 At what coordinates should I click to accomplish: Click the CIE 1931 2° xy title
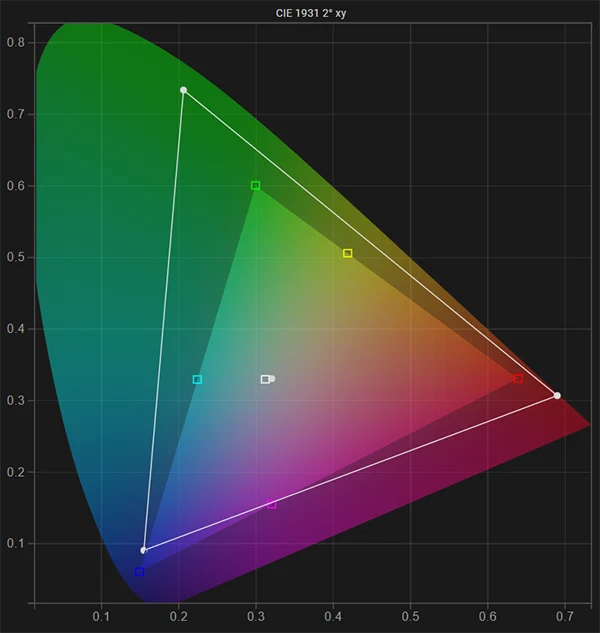point(300,10)
